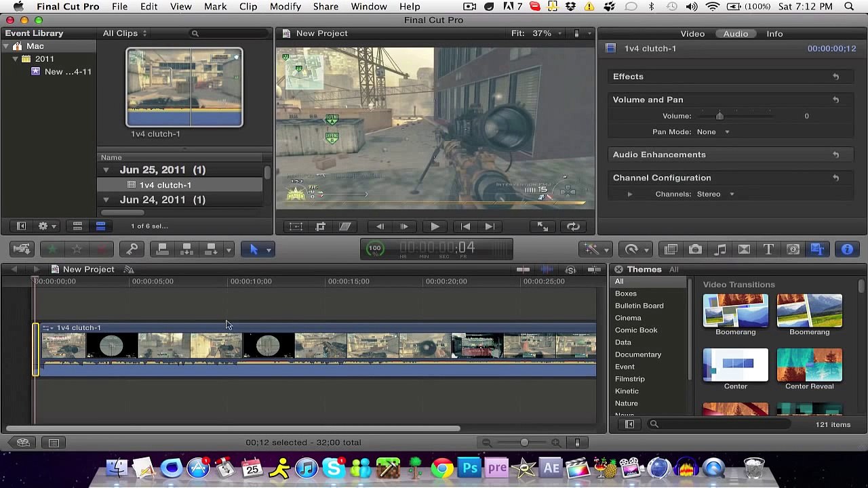Open the Import Media tool
Viewport: 868px width, 488px height.
(22, 249)
